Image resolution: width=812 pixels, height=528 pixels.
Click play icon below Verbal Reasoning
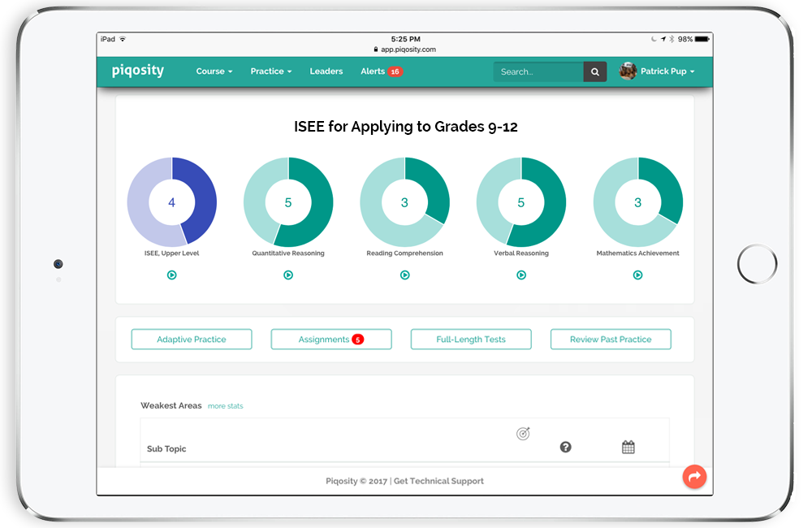521,275
